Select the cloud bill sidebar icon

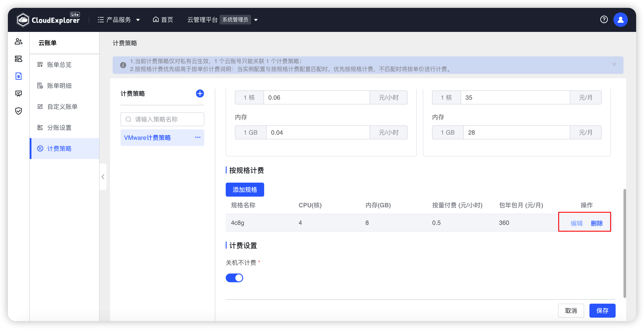coord(19,76)
